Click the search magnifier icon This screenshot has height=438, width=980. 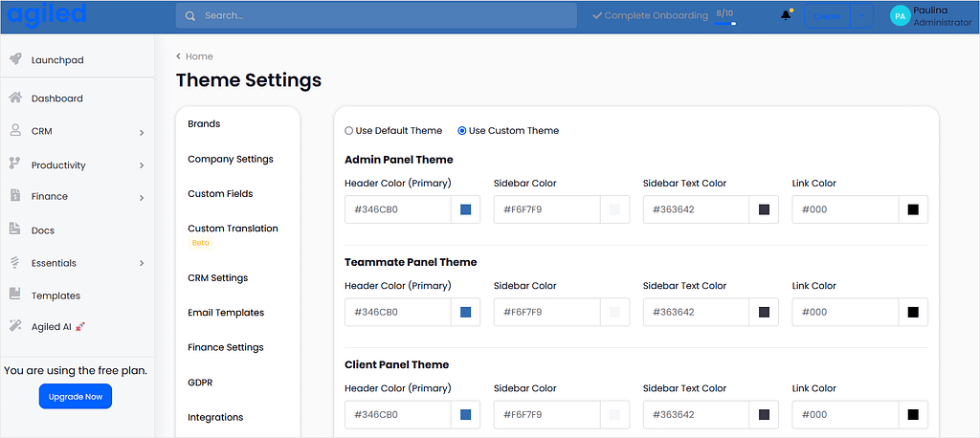pyautogui.click(x=190, y=15)
